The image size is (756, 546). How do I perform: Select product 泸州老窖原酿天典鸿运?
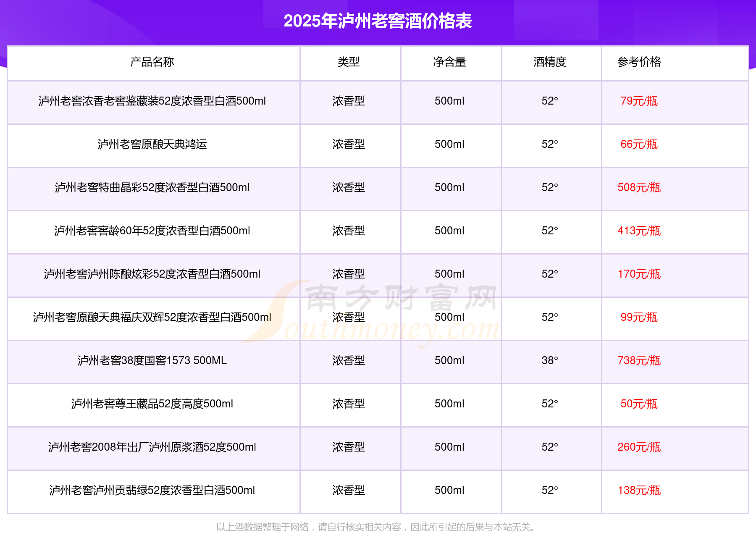(152, 144)
